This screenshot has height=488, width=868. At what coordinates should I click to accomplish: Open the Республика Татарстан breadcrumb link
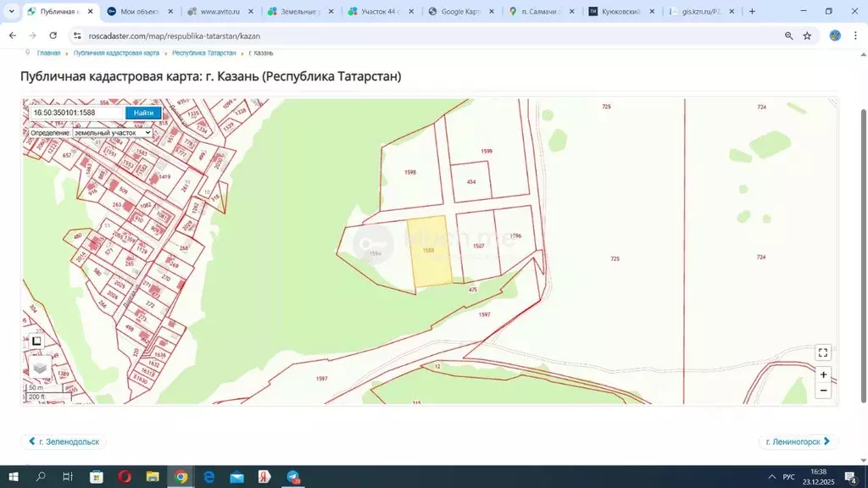[203, 53]
